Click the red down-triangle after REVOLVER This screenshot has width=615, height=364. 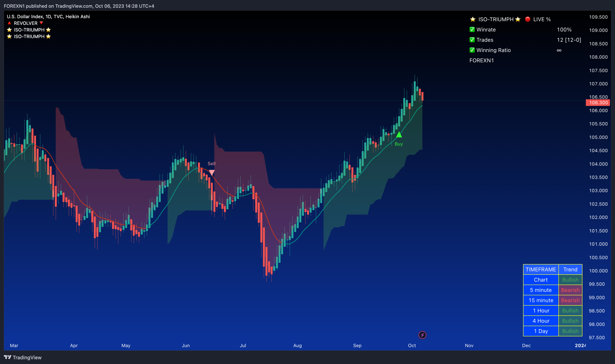click(x=41, y=23)
